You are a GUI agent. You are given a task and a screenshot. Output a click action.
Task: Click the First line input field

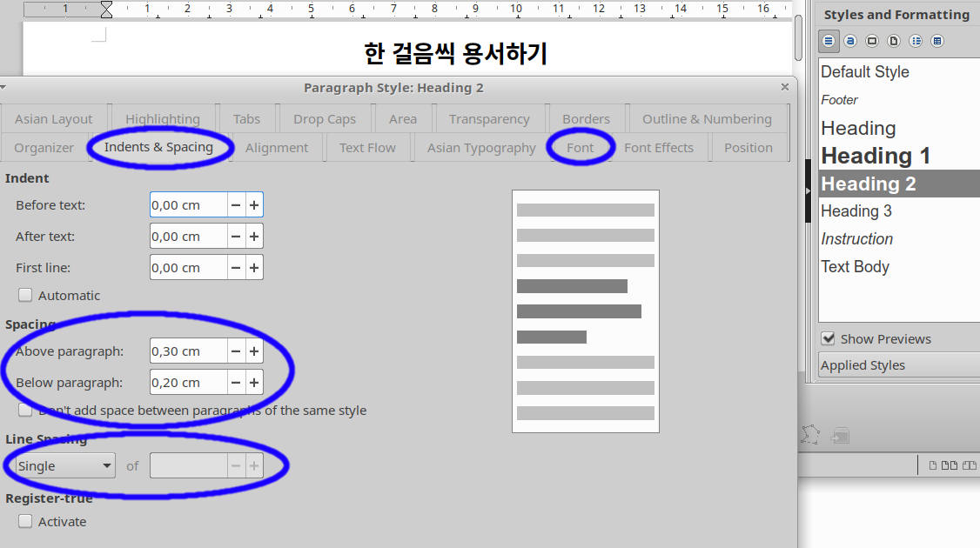click(x=188, y=267)
